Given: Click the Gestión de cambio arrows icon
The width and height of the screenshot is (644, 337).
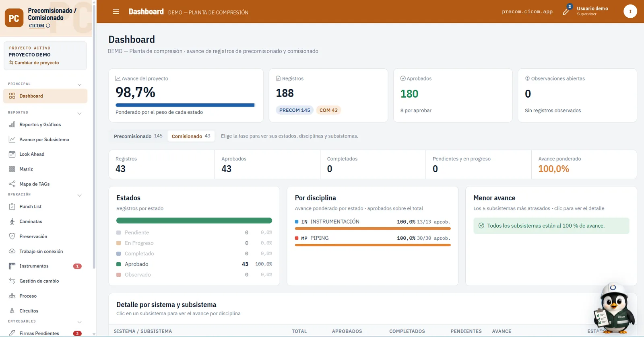Looking at the screenshot, I should click(12, 281).
